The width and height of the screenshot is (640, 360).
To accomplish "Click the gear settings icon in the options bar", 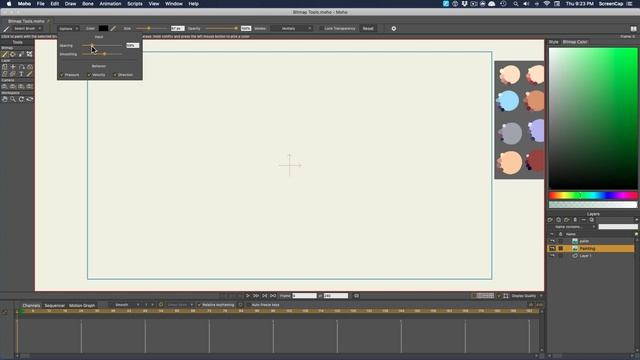I will (x=393, y=29).
